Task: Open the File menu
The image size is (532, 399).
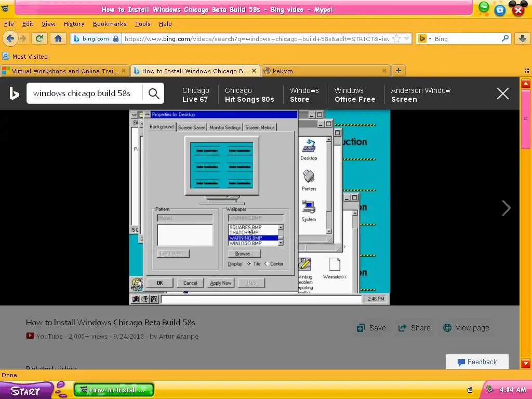Action: click(x=9, y=24)
